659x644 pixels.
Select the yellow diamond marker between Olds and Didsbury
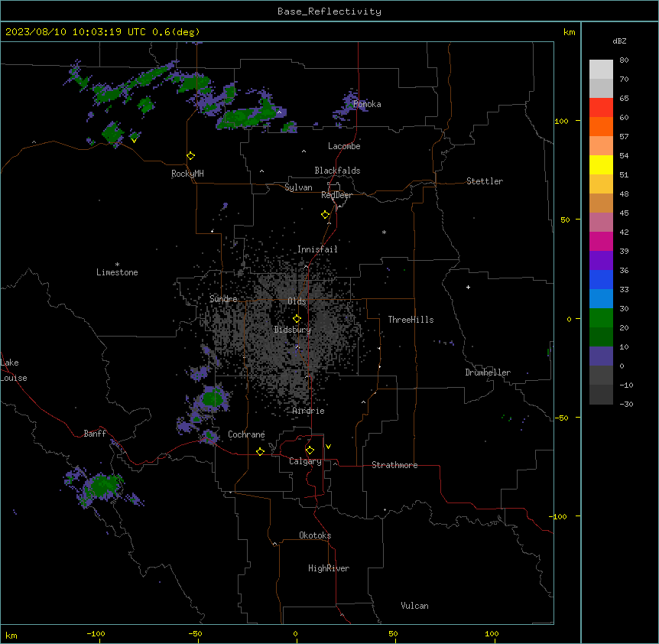pos(297,319)
